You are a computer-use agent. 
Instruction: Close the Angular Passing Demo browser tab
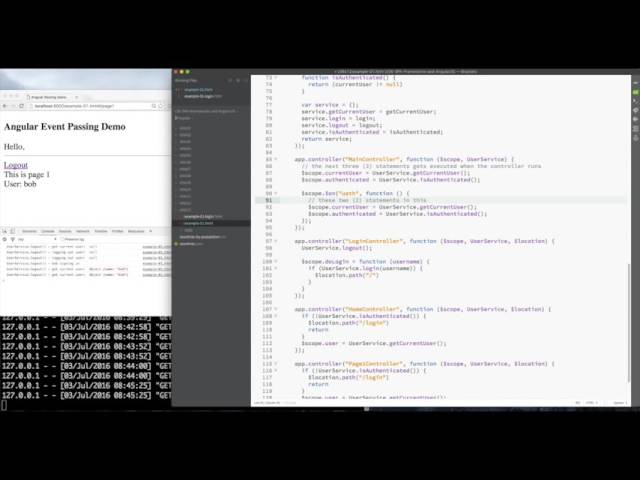point(76,97)
